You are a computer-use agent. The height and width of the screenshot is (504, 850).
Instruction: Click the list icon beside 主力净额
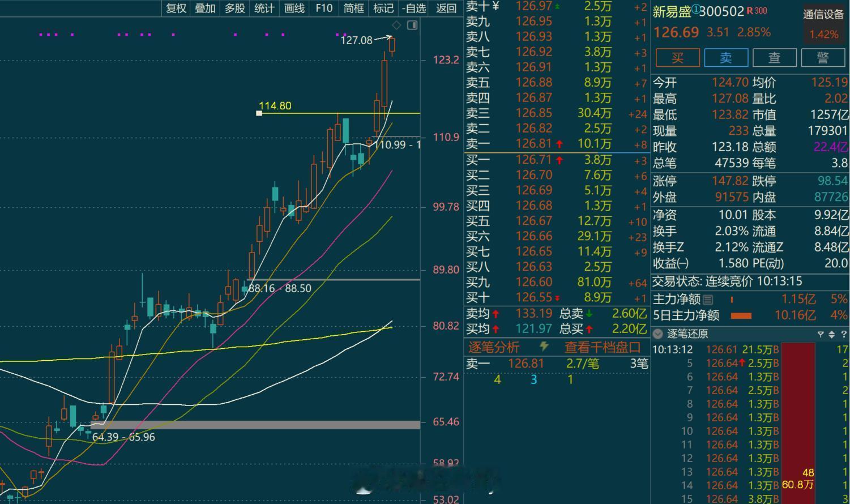click(708, 300)
